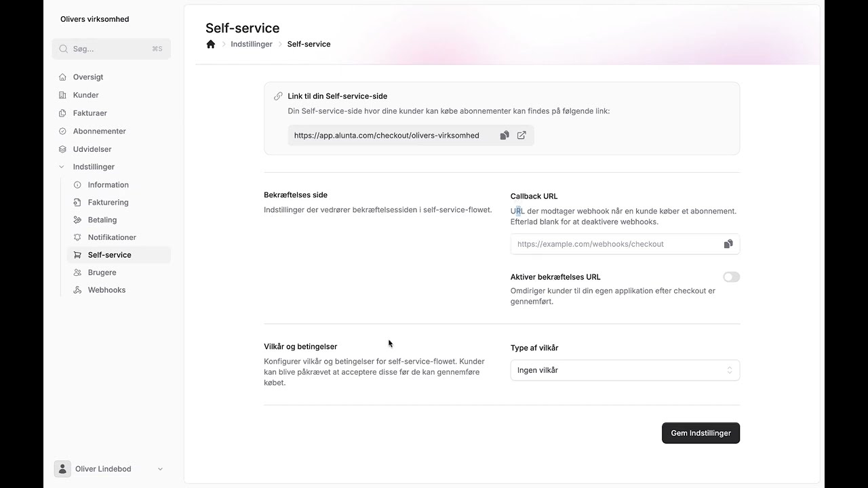Open the Type af vilkår dropdown
The width and height of the screenshot is (868, 488).
(x=625, y=370)
